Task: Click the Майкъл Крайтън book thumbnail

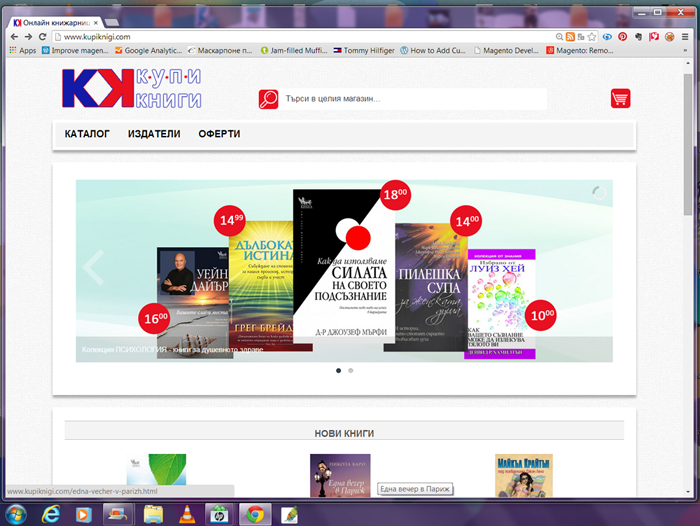Action: point(524,475)
